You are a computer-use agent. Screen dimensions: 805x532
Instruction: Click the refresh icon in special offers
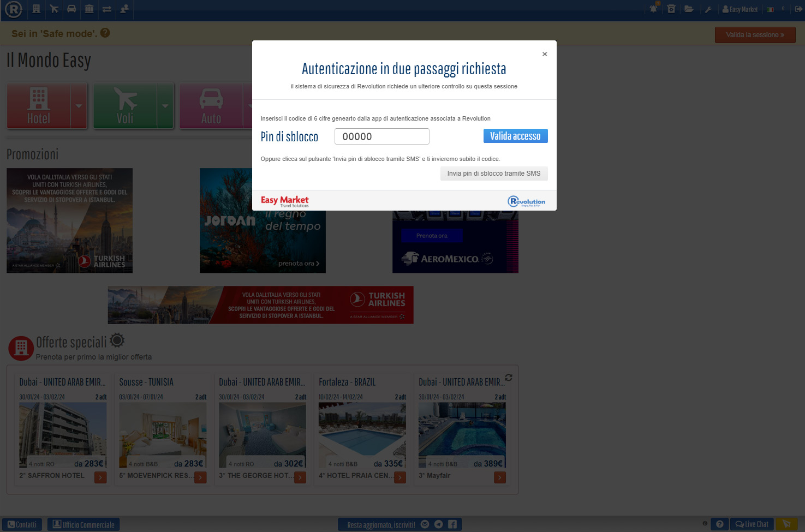509,378
